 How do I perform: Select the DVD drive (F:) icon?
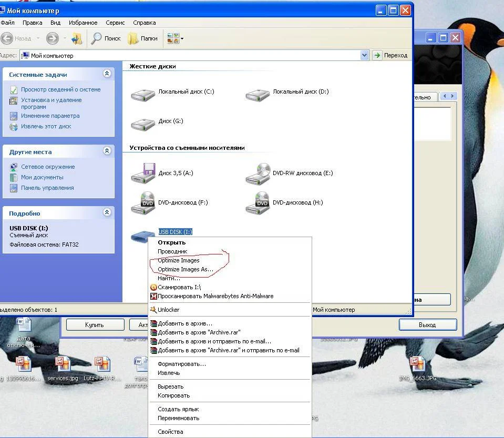coord(143,203)
